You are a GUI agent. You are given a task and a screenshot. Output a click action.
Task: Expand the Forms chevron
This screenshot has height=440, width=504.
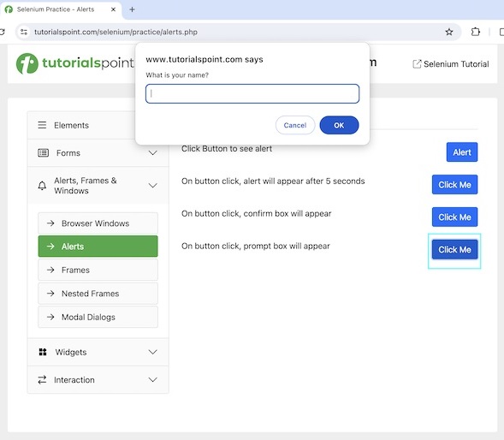point(152,152)
